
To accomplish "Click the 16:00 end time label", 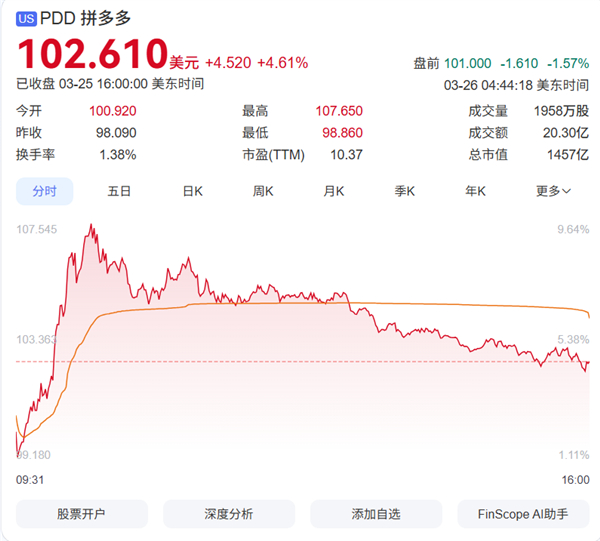I will (x=576, y=480).
